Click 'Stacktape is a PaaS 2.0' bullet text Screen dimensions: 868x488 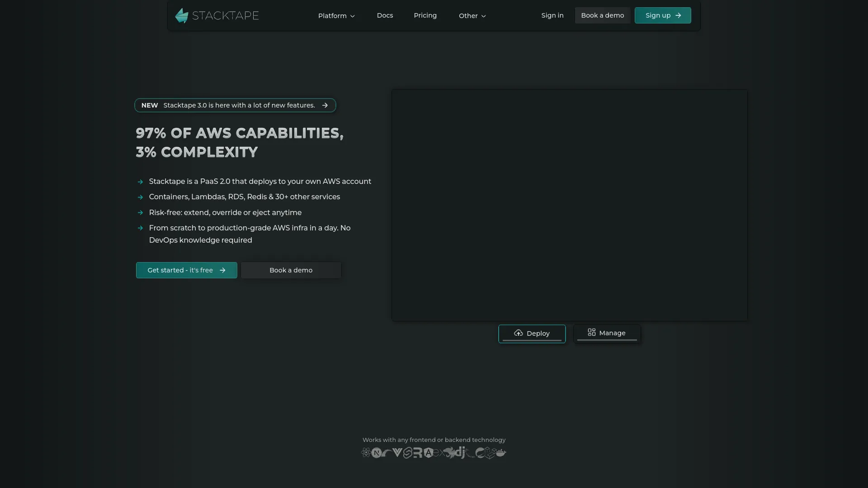[x=260, y=181]
